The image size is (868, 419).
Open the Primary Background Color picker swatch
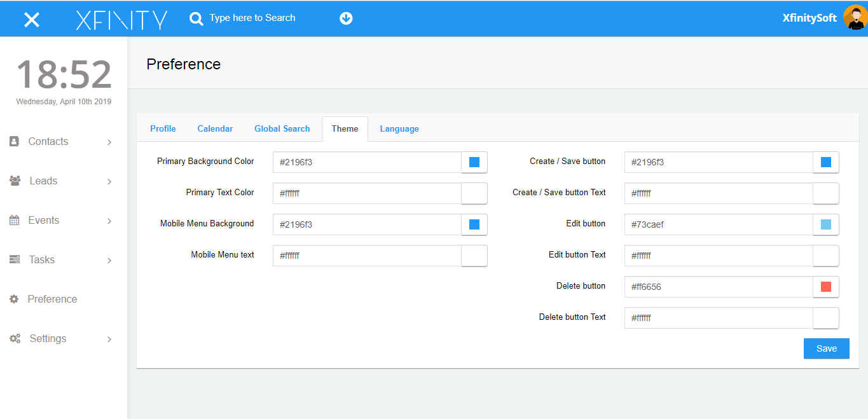click(474, 162)
